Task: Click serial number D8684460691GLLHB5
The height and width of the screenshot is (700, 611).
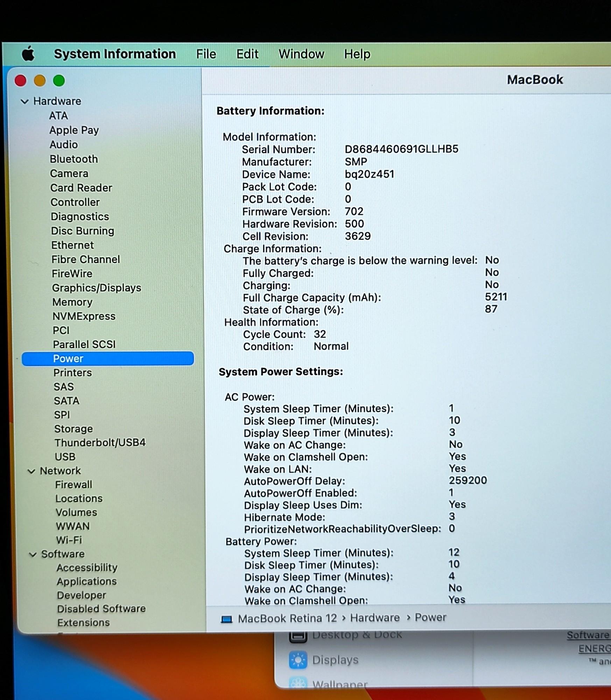Action: [401, 149]
